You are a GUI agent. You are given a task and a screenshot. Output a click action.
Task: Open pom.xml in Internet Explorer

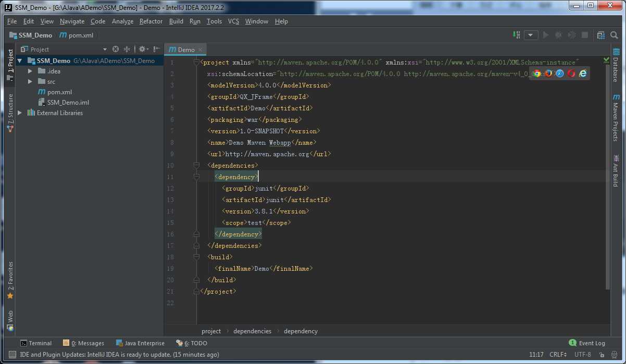click(583, 73)
